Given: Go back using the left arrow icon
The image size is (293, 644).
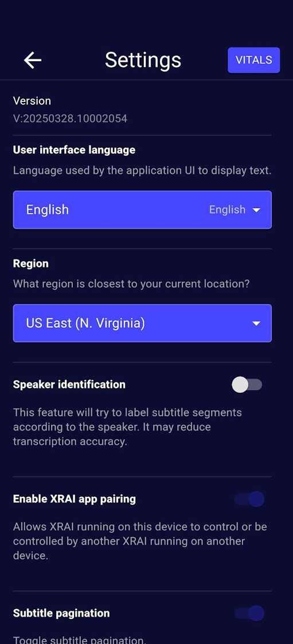Looking at the screenshot, I should click(33, 60).
